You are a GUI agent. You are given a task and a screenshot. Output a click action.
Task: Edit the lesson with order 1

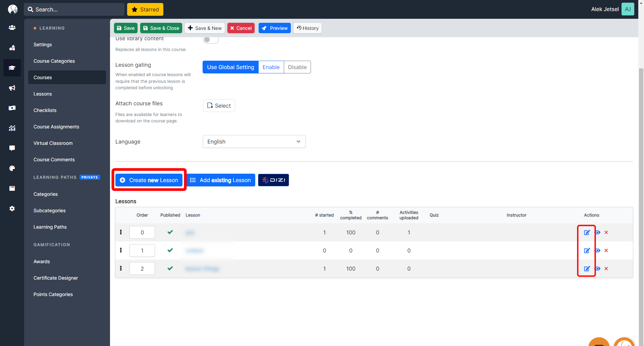click(x=587, y=250)
